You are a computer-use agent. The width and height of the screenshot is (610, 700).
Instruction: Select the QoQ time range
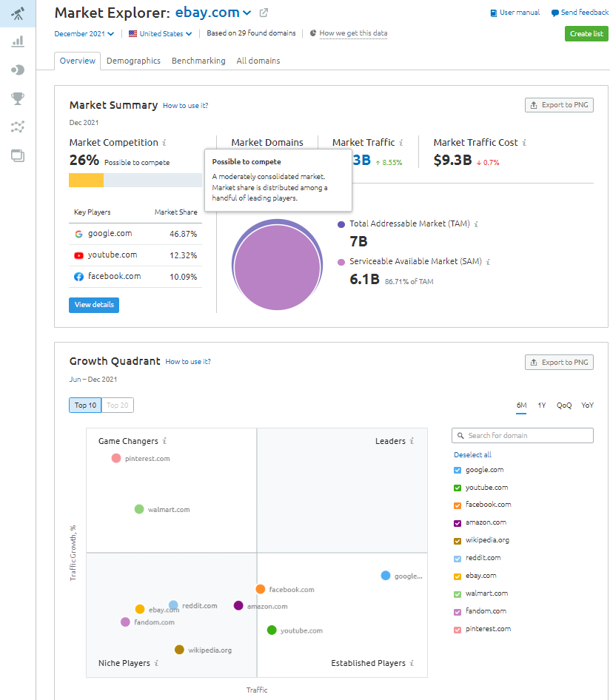pyautogui.click(x=564, y=405)
